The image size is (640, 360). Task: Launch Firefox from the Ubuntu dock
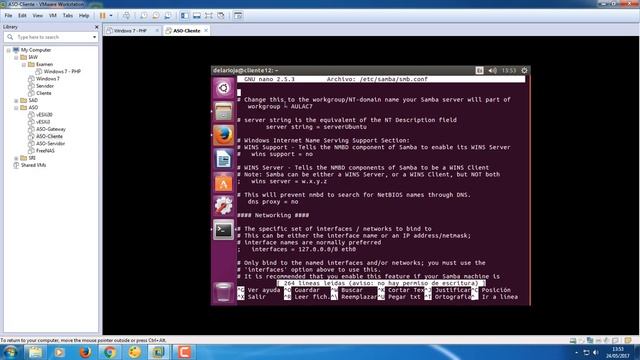223,135
